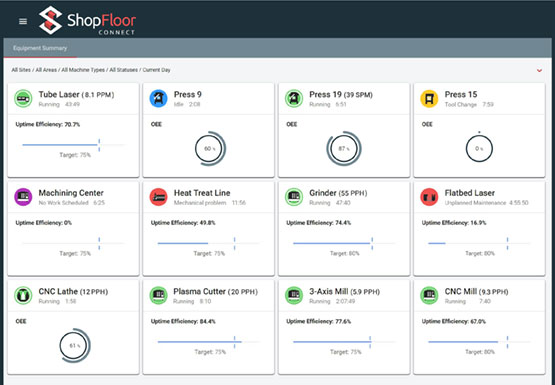The image size is (555, 385).
Task: Expand the filter options red chevron
Action: (x=539, y=70)
